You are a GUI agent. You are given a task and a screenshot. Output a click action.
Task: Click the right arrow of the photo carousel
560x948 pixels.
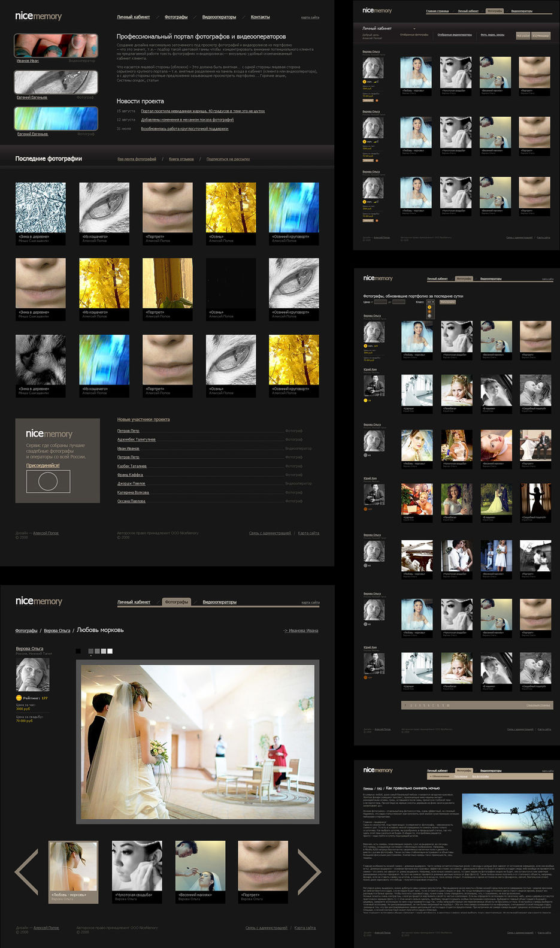click(x=308, y=871)
